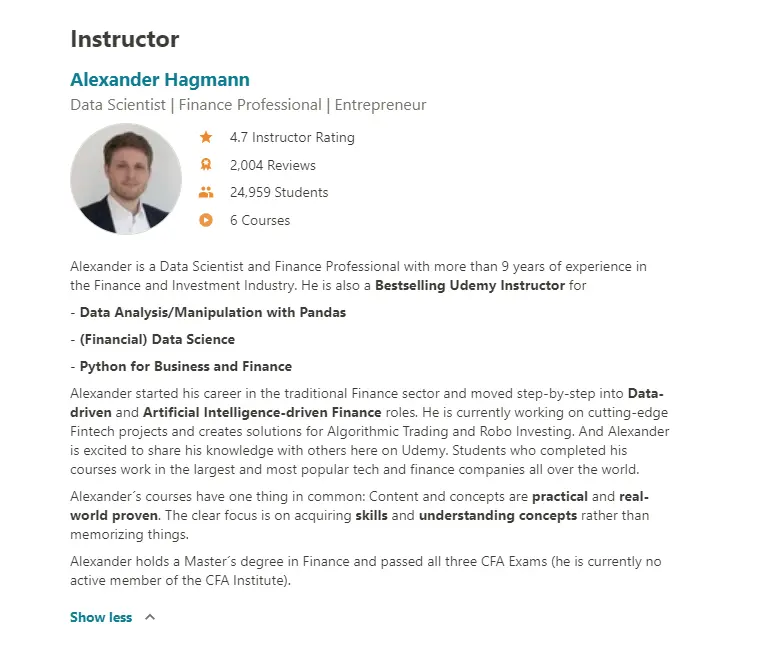Collapse bio with the chevron-up arrow
The width and height of the screenshot is (781, 649).
pyautogui.click(x=150, y=617)
